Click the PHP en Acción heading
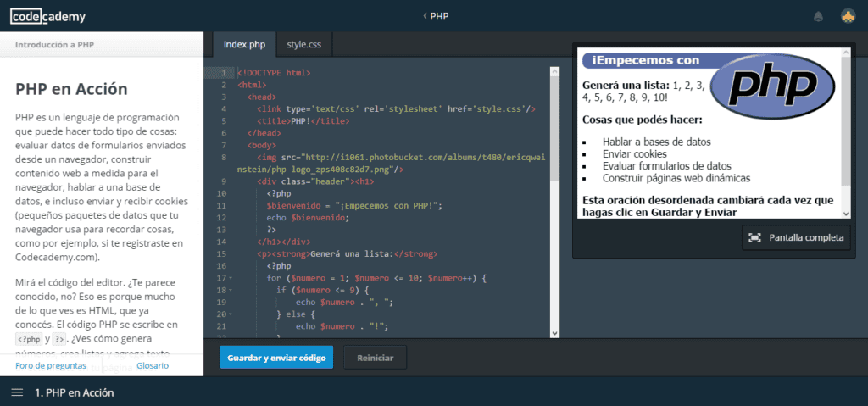 click(x=71, y=89)
